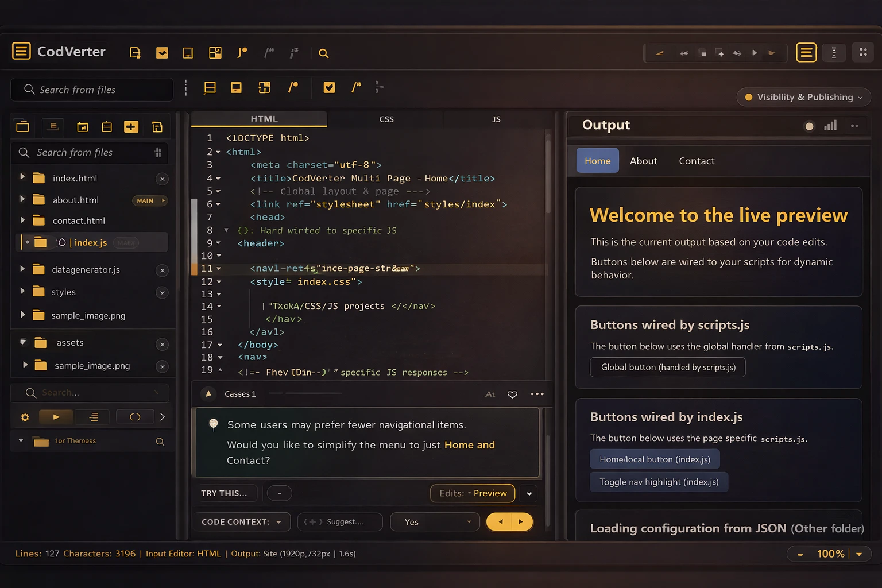Click the left arrow on the orange pill button
The image size is (882, 588).
[x=501, y=522]
